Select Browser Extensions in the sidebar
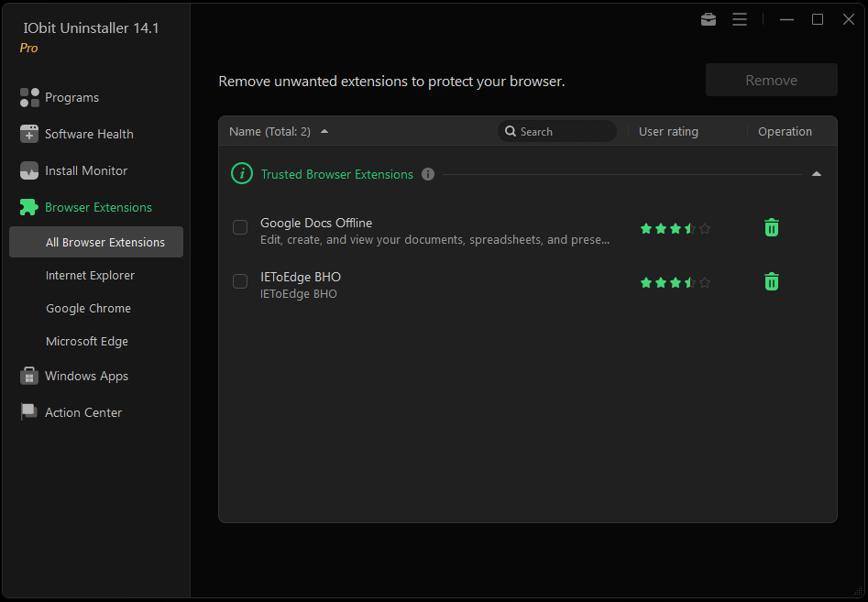The image size is (868, 602). 99,207
